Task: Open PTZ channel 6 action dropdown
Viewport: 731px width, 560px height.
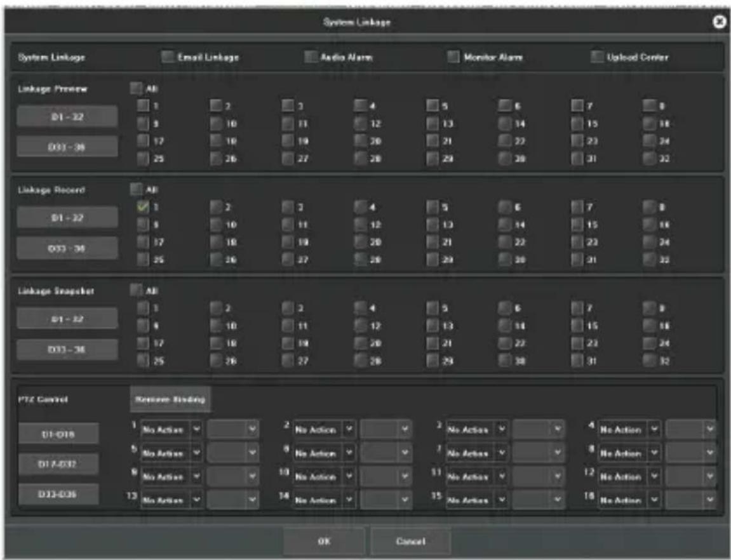Action: (x=324, y=453)
